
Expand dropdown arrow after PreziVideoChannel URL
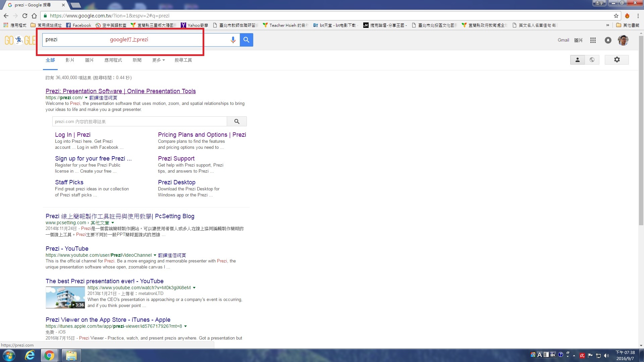pyautogui.click(x=155, y=255)
